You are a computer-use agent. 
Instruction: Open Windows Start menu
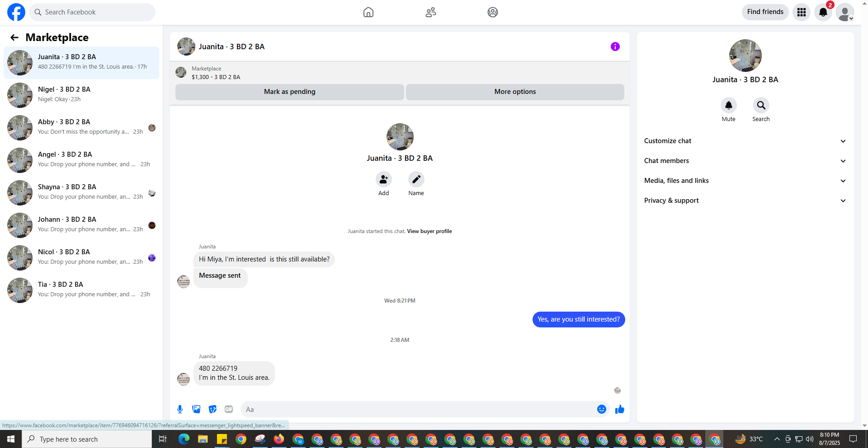(11, 439)
